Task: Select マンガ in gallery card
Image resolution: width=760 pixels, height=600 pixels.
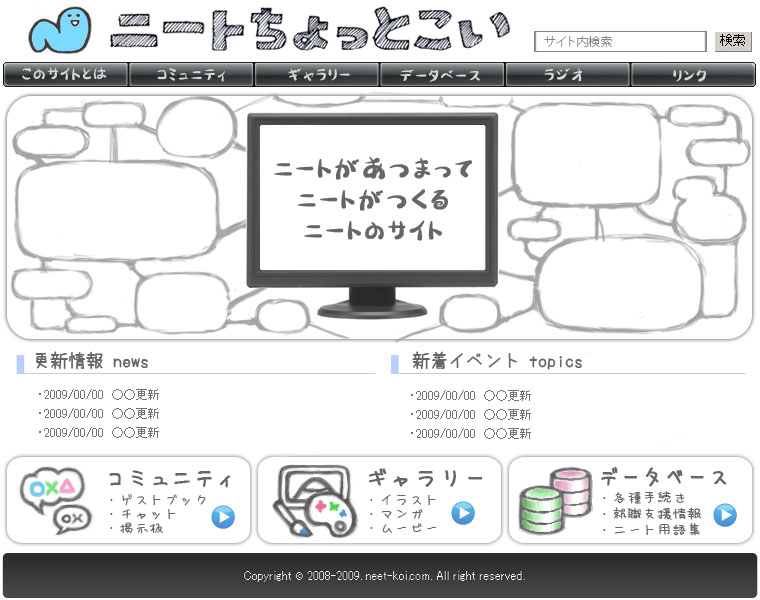Action: click(x=402, y=514)
